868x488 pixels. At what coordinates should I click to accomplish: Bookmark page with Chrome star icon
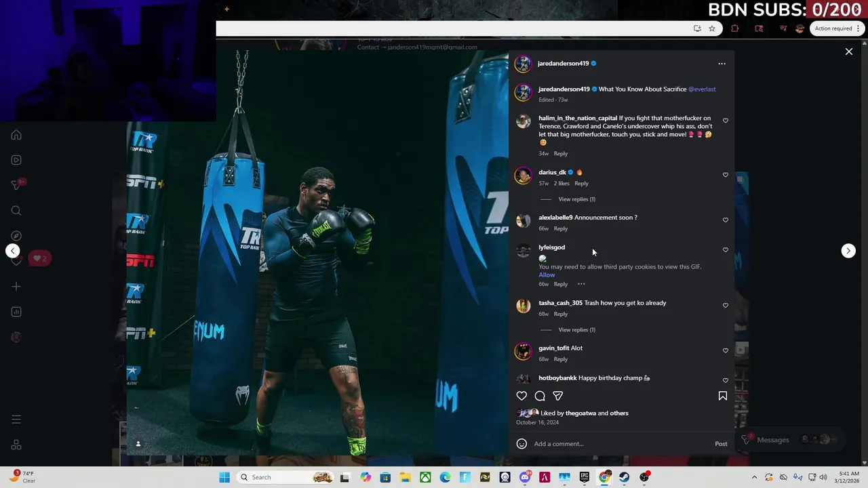coord(712,28)
